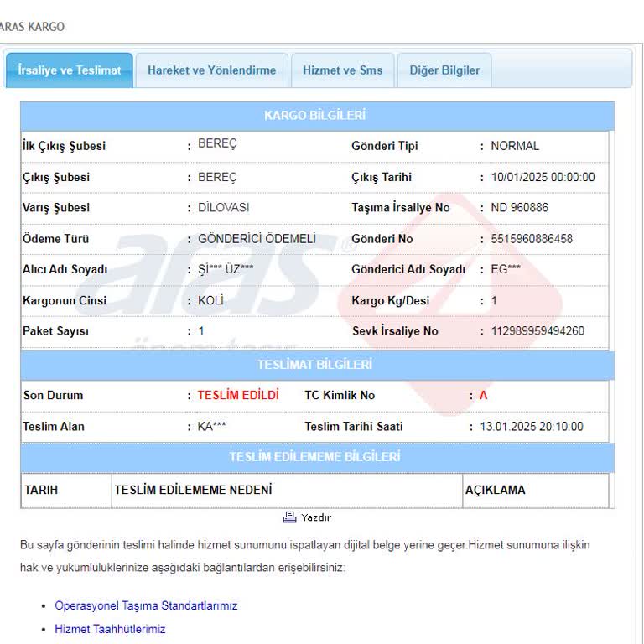
Task: Click the Varış Şubesi value DİLOVASI
Action: pyautogui.click(x=223, y=207)
